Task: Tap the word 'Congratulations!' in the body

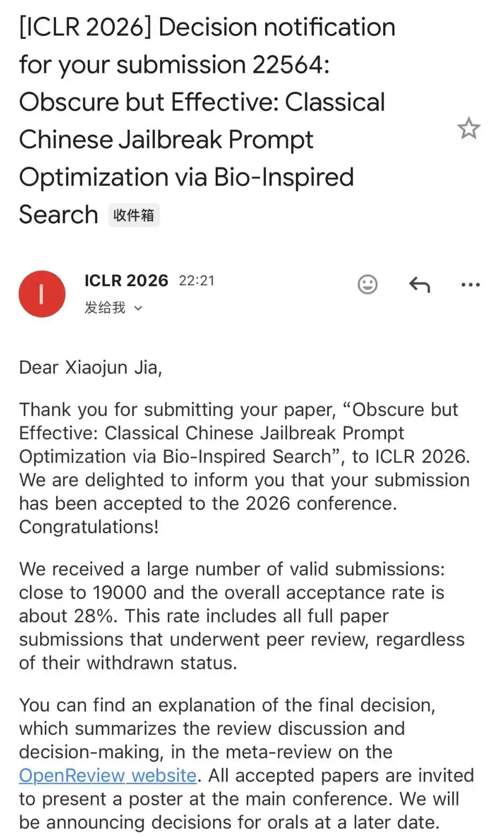Action: pyautogui.click(x=89, y=527)
